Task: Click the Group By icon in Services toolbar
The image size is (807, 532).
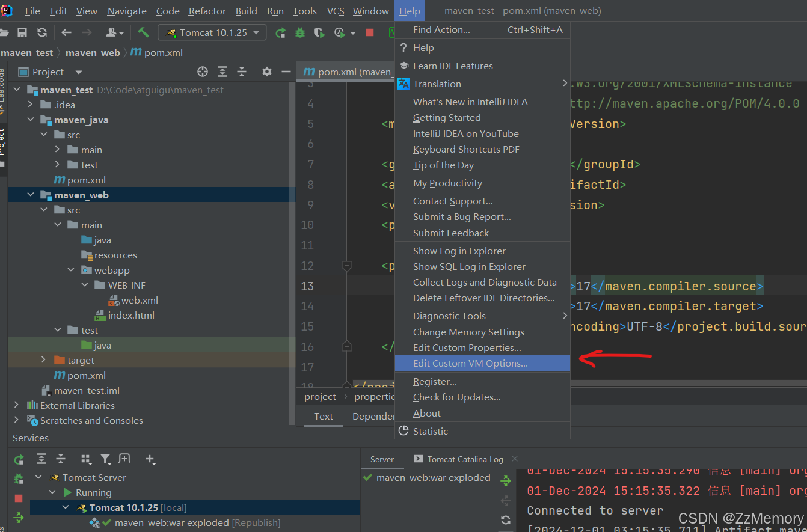Action: click(x=86, y=459)
